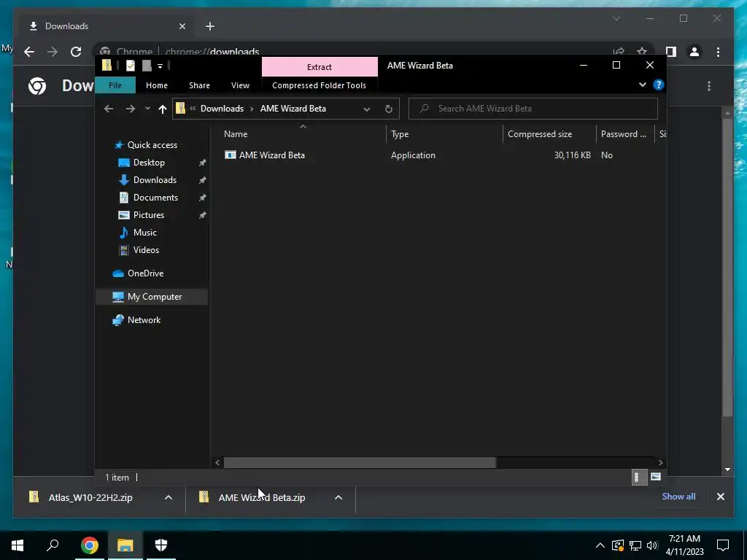Image resolution: width=747 pixels, height=560 pixels.
Task: Click the 30,116 KB size value
Action: [x=572, y=155]
